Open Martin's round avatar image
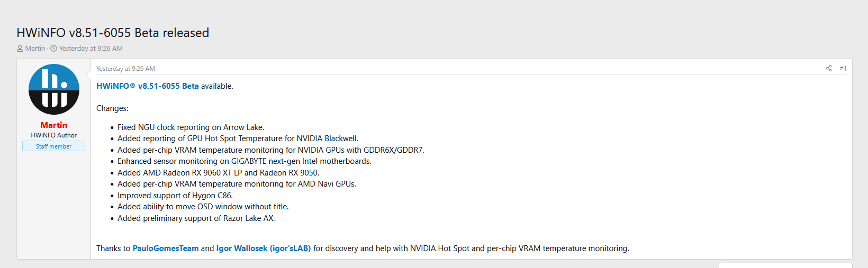Viewport: 868px width, 268px height. 54,89
